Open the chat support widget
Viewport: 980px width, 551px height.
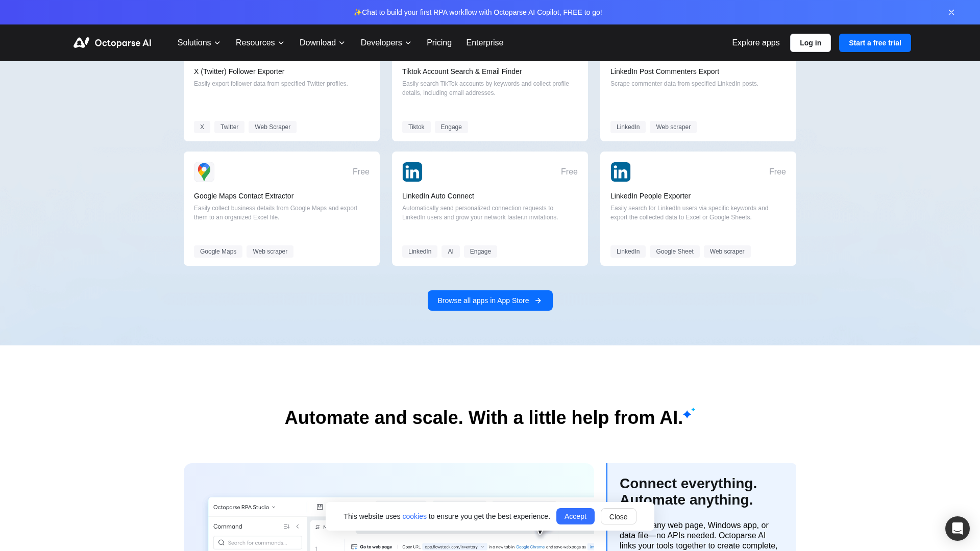[957, 529]
